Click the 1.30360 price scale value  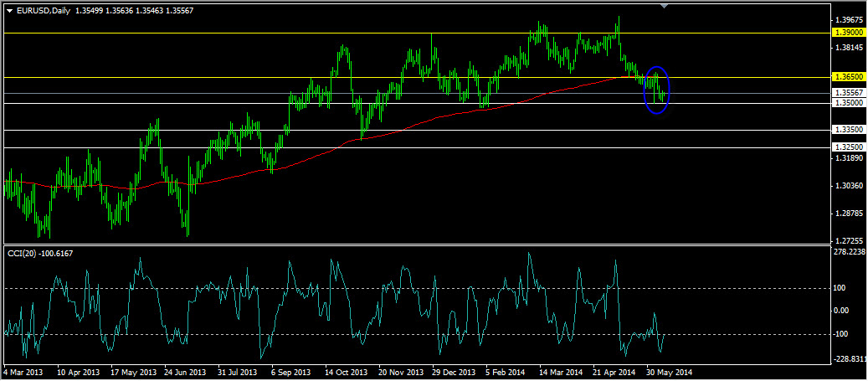[x=850, y=186]
